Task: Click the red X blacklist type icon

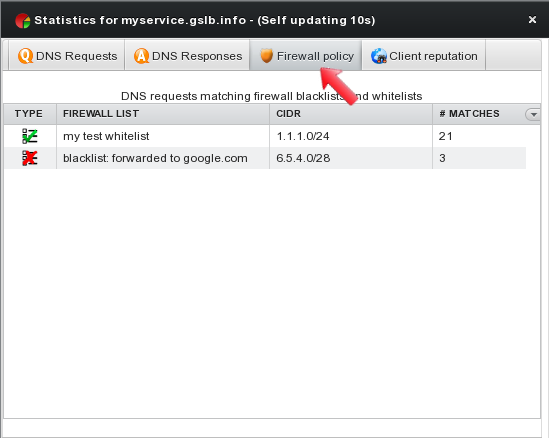Action: [x=30, y=158]
